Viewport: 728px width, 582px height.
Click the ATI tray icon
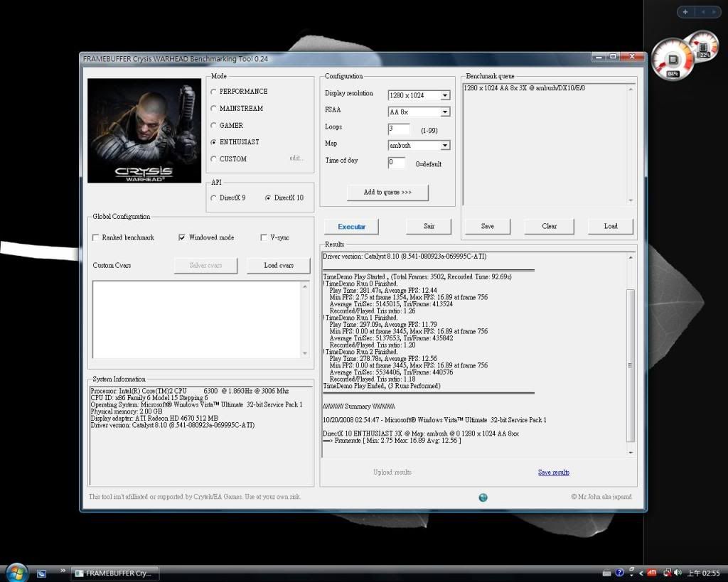651,573
